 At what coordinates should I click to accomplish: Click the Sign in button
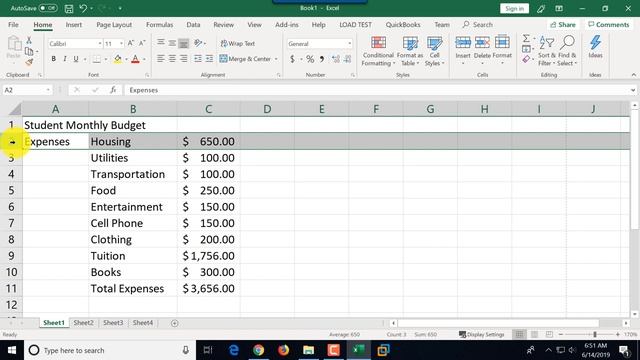[514, 8]
